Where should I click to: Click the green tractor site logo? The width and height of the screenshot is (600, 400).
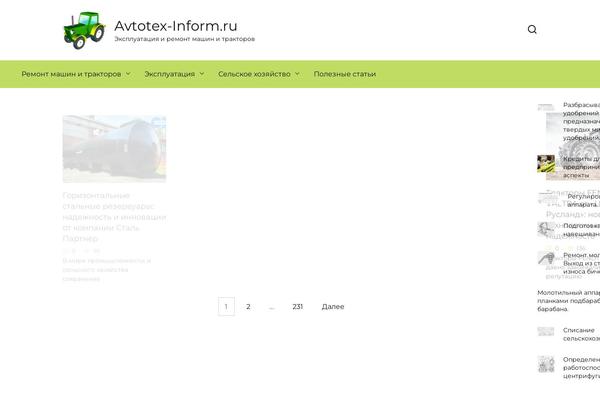[82, 30]
